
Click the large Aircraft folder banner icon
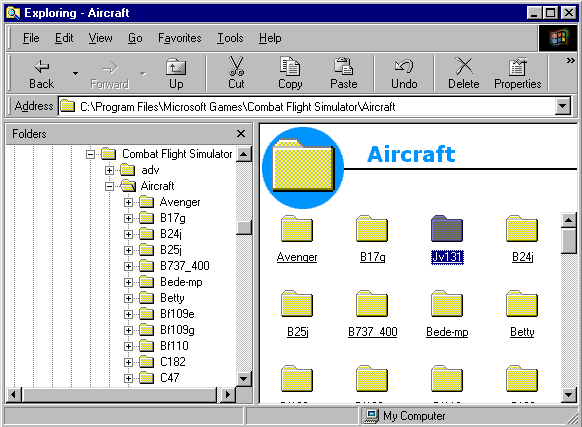coord(303,168)
